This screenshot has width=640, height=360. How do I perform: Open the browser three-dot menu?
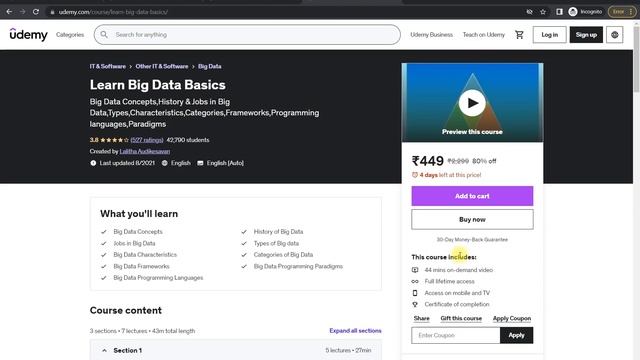click(x=631, y=12)
